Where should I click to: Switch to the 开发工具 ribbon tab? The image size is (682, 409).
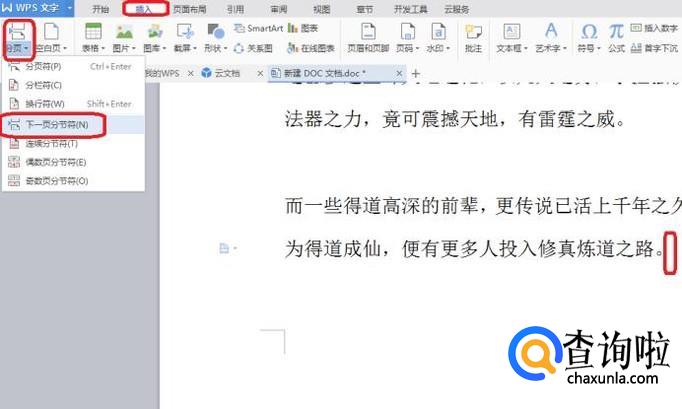click(410, 9)
